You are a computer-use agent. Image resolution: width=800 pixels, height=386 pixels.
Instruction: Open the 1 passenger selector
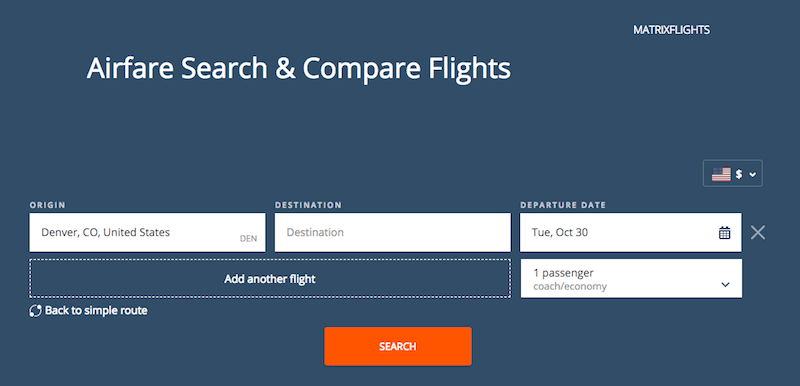point(631,278)
